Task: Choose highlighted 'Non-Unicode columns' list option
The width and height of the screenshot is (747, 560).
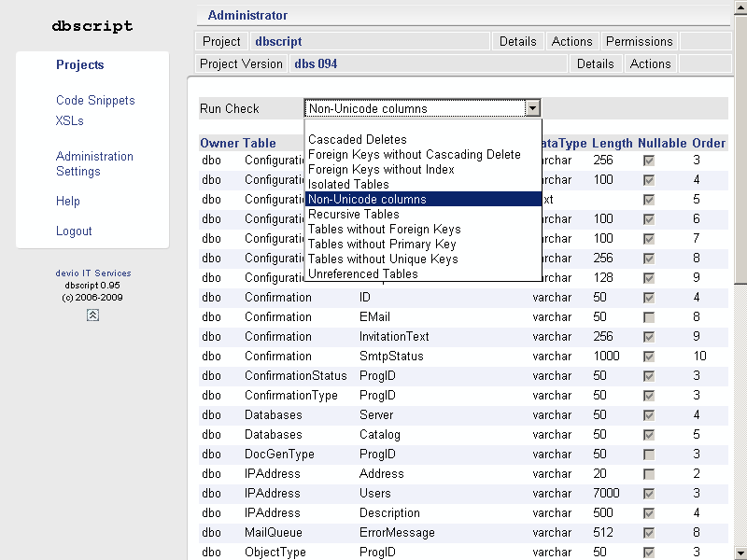Action: pyautogui.click(x=423, y=199)
